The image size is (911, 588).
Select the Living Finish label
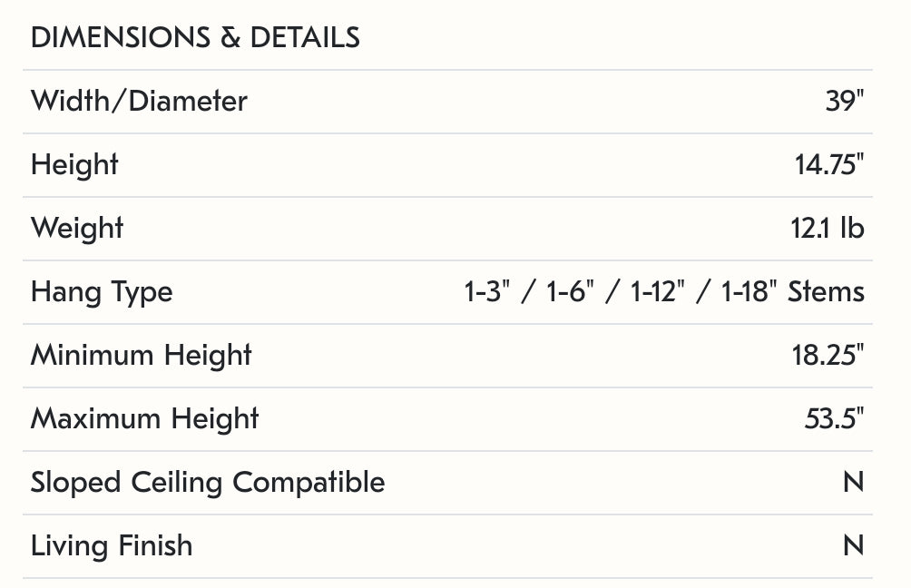point(112,545)
